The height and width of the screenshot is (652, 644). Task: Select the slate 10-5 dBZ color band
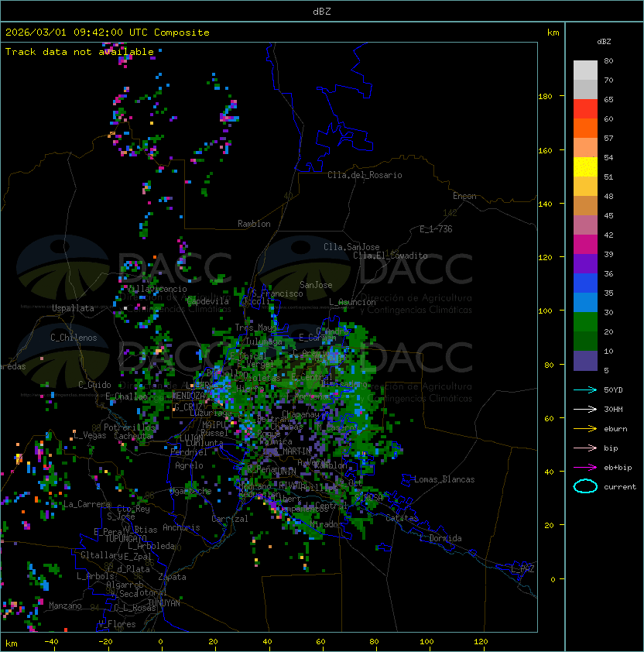585,361
